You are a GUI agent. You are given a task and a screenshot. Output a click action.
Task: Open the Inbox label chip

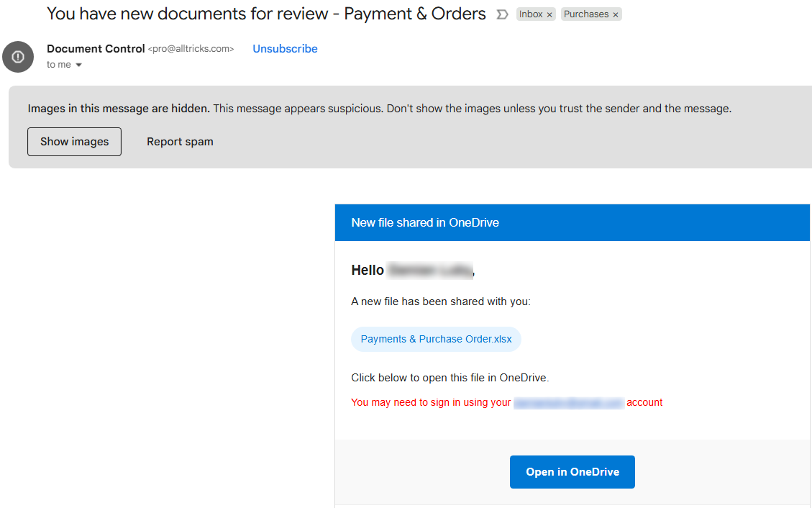point(531,14)
